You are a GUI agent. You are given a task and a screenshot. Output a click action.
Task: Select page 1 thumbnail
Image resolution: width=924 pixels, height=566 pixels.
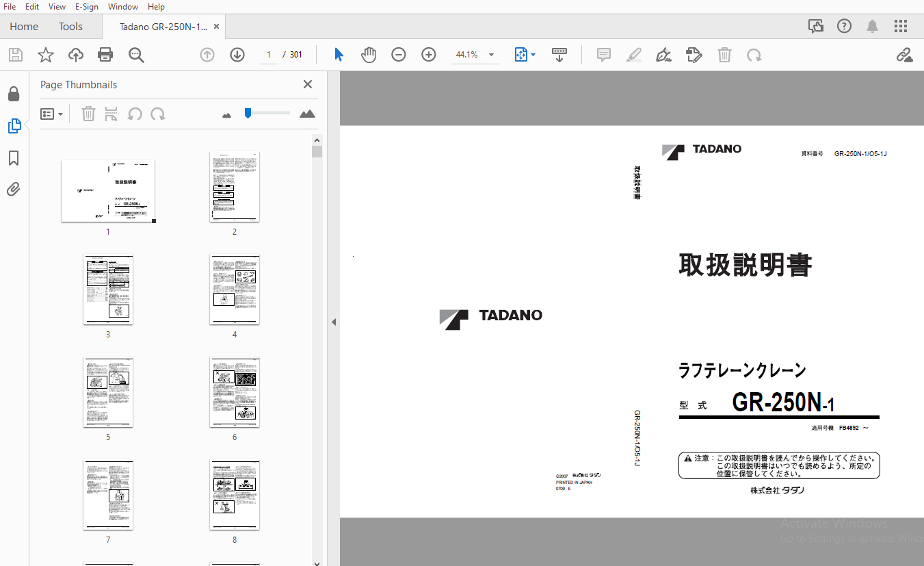tap(108, 191)
